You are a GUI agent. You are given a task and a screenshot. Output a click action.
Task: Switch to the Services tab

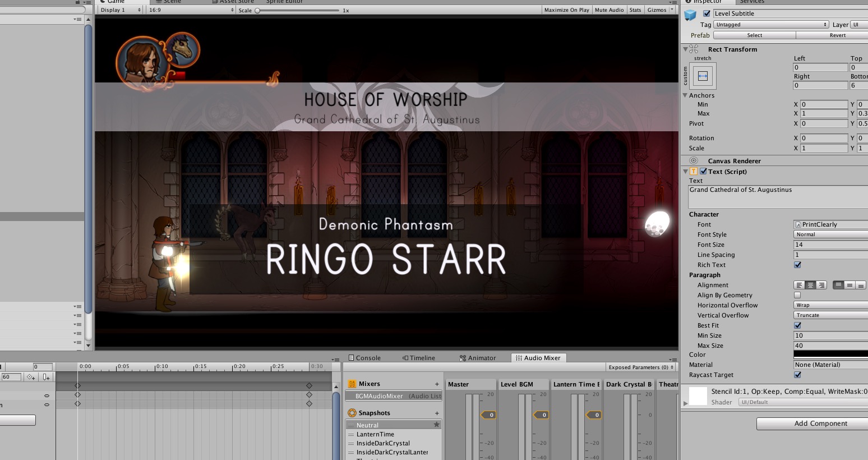752,2
